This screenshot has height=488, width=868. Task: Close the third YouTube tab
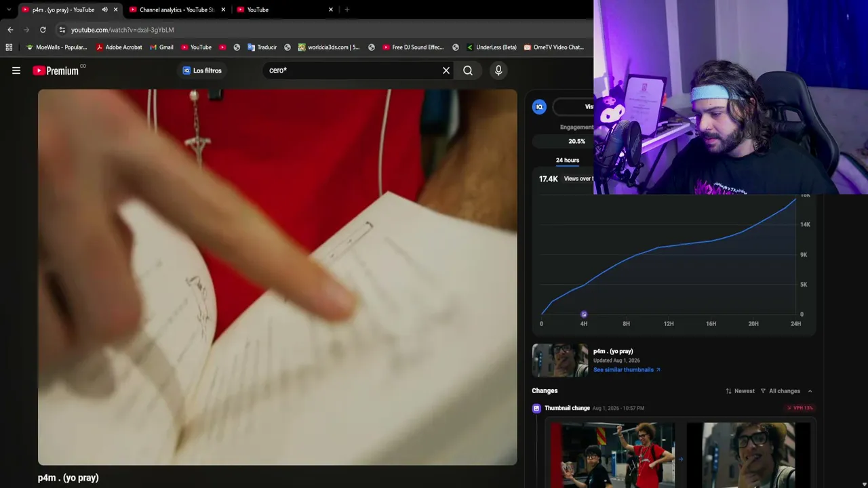[331, 9]
